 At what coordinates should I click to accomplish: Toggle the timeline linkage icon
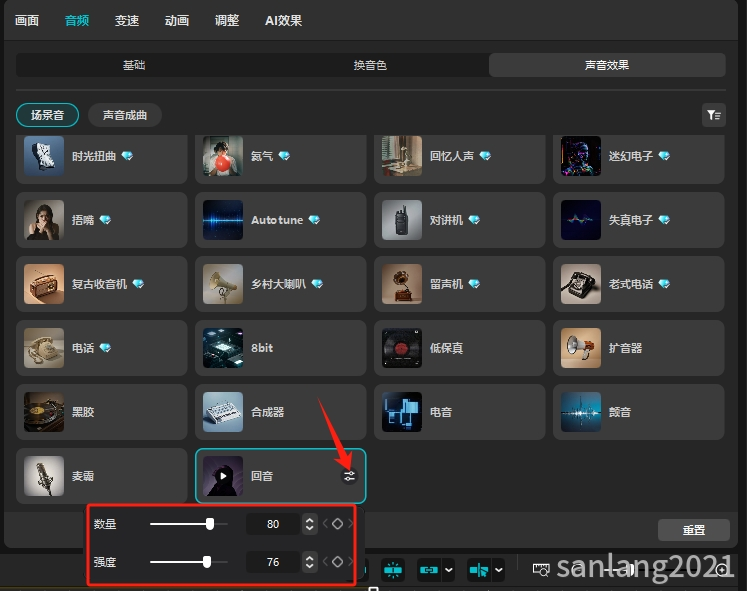coord(429,570)
